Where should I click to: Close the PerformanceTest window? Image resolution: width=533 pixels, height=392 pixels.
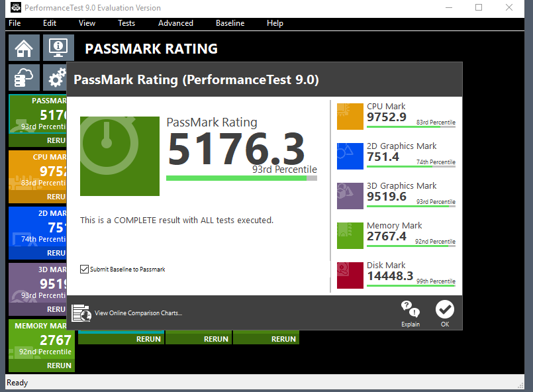click(509, 7)
